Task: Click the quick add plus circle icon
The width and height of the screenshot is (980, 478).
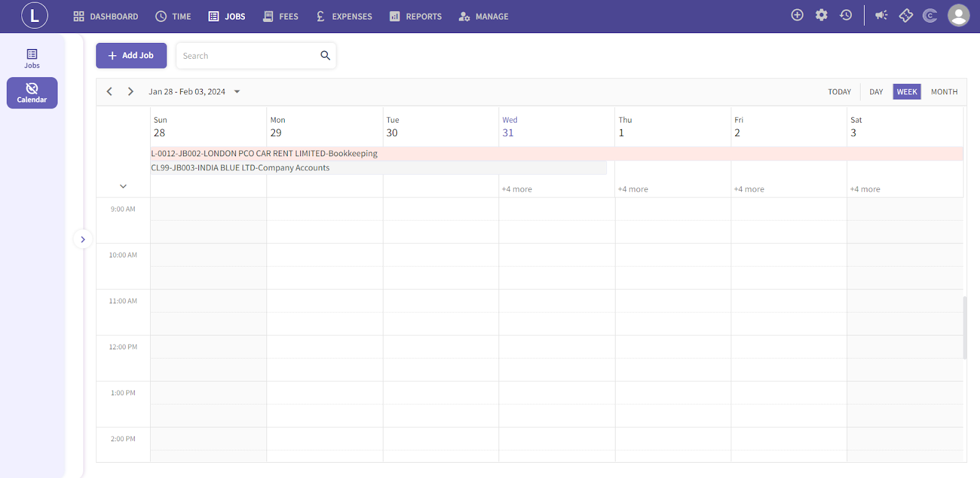Action: coord(797,15)
